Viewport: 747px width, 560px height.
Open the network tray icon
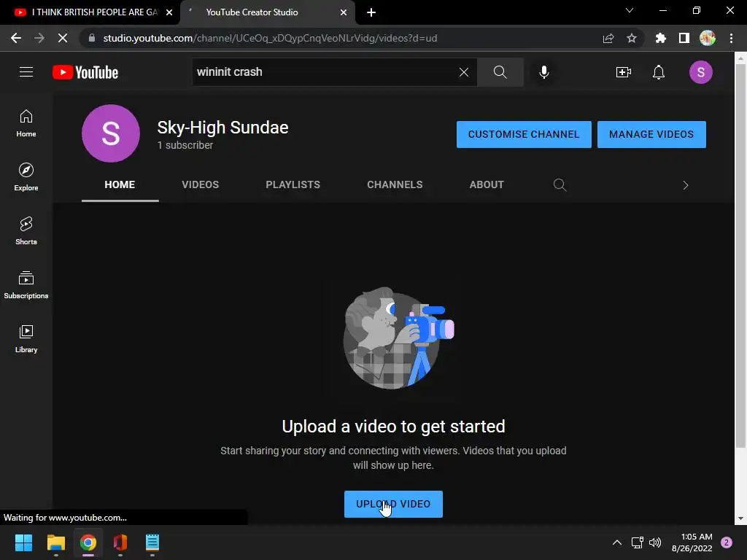637,542
